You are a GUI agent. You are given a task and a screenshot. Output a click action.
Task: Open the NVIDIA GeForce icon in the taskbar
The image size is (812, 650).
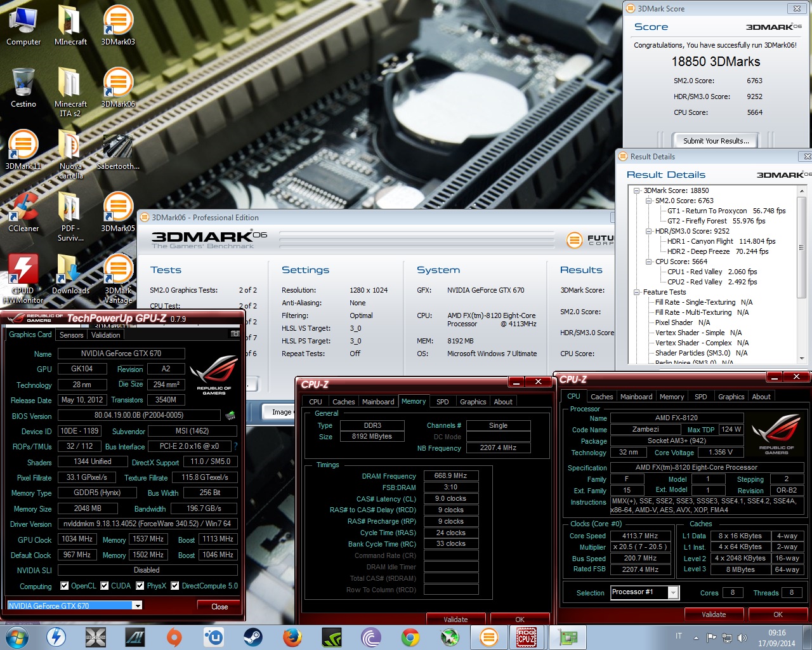332,637
